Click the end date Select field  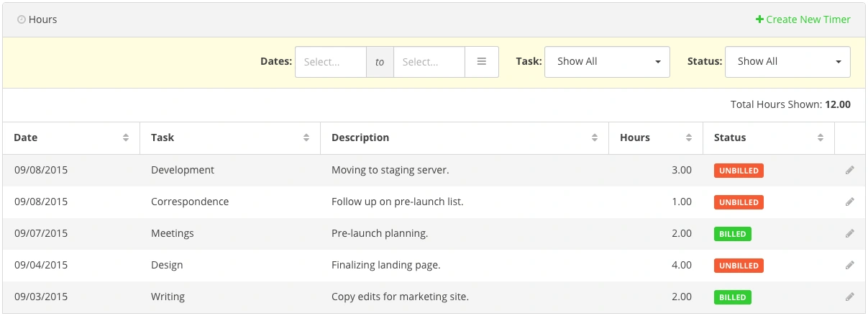click(429, 62)
